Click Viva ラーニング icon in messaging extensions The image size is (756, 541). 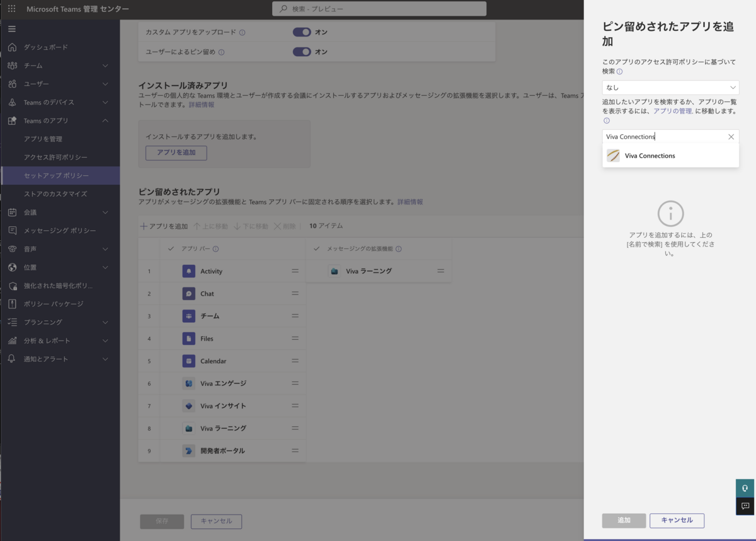335,271
